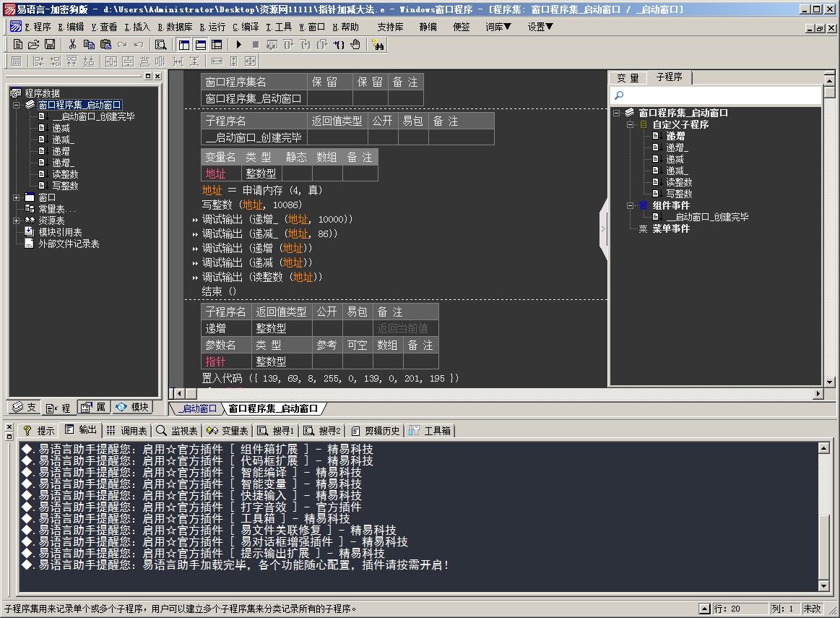Switch to the _启动窗口 editor tab

click(x=196, y=408)
